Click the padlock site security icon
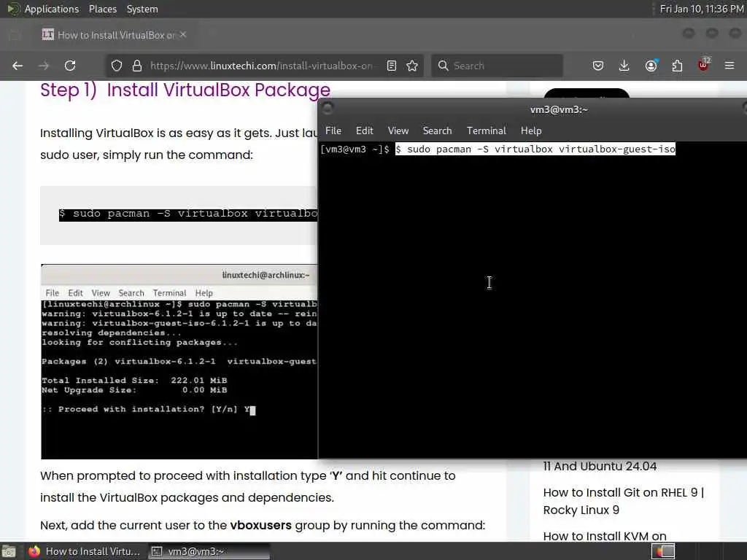 coord(137,66)
